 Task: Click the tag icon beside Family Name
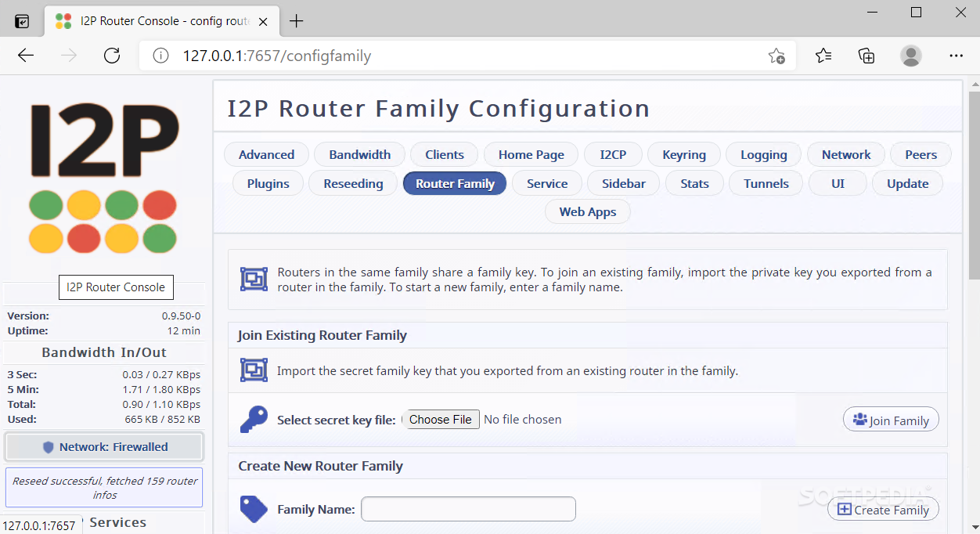pyautogui.click(x=254, y=509)
